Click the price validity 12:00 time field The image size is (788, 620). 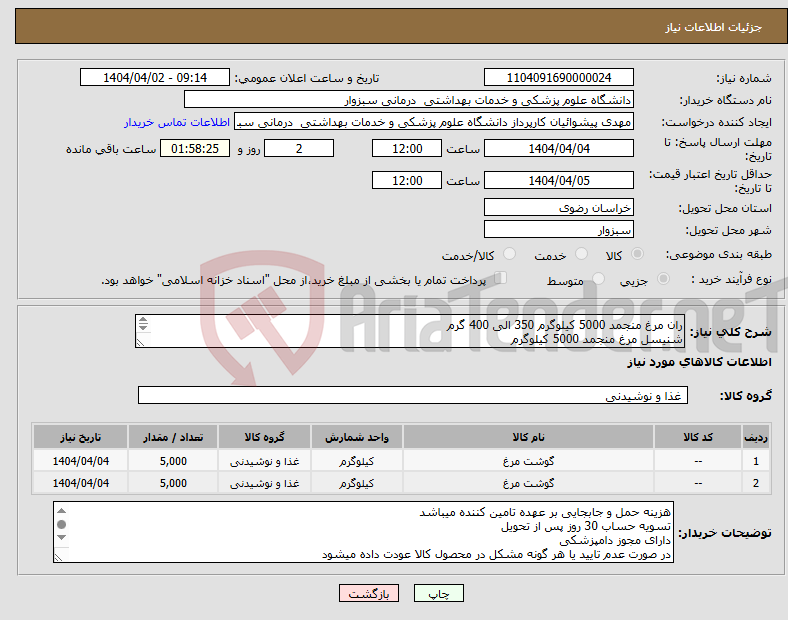[x=407, y=180]
